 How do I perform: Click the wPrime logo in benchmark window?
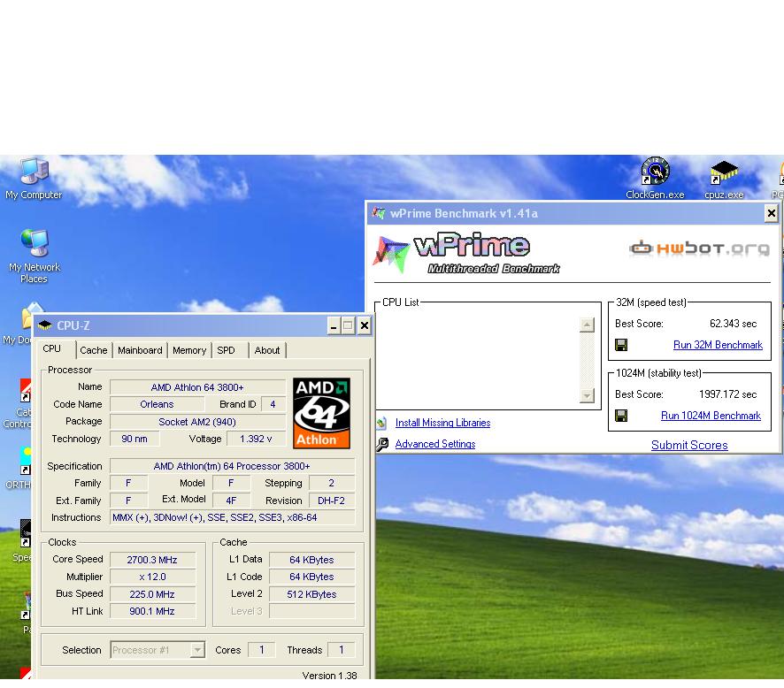pyautogui.click(x=466, y=253)
